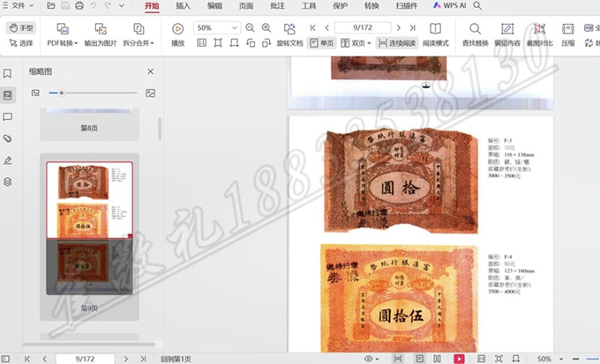Switch to the 页面 tab
This screenshot has height=364, width=600.
246,6
